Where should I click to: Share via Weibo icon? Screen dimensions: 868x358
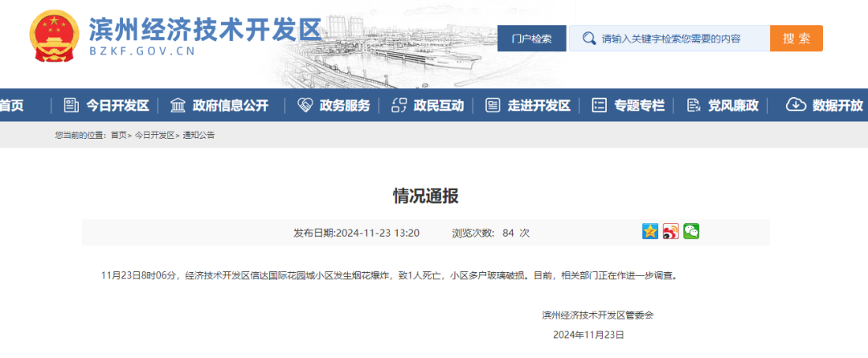click(x=670, y=231)
